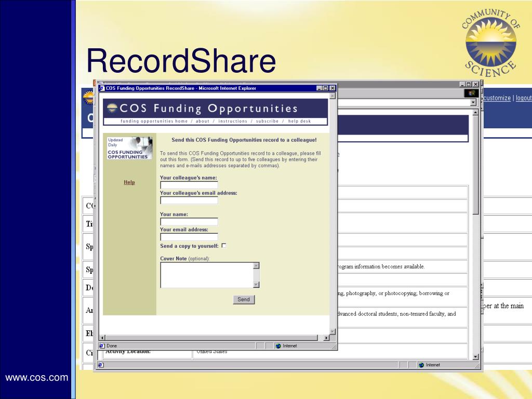Click 'Send this COS Funding Opportunities record' heading
This screenshot has width=532, height=399.
coord(244,140)
